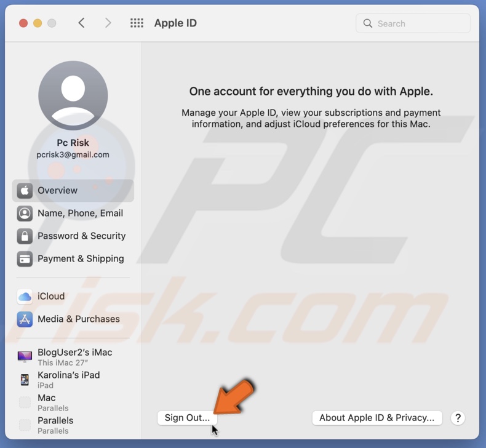Click the BlogUser2's iMac device icon
The height and width of the screenshot is (448, 486).
click(25, 357)
